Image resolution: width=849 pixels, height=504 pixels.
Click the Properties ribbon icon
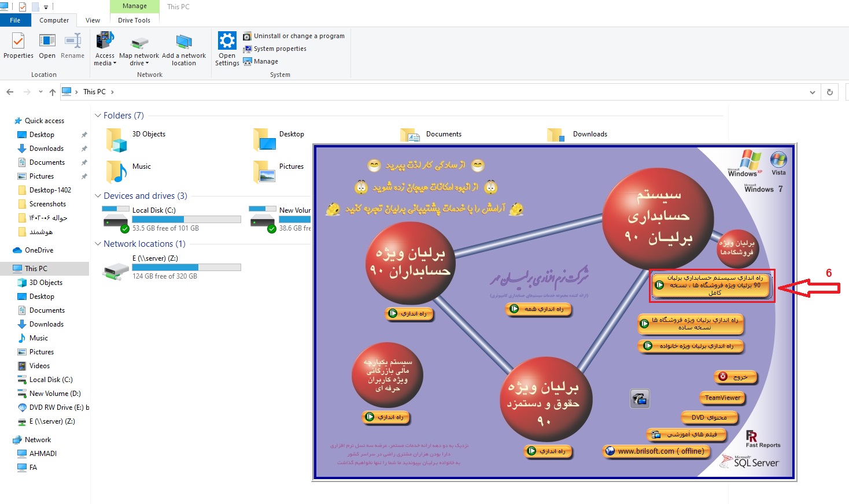click(19, 46)
